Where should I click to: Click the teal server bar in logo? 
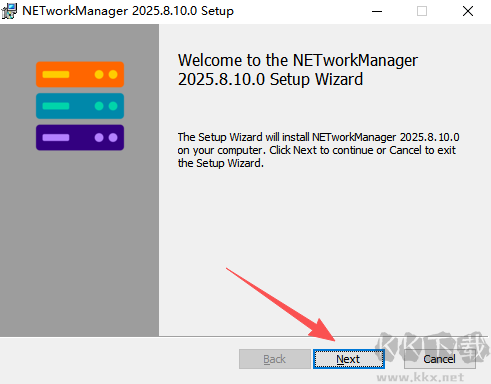[80, 106]
